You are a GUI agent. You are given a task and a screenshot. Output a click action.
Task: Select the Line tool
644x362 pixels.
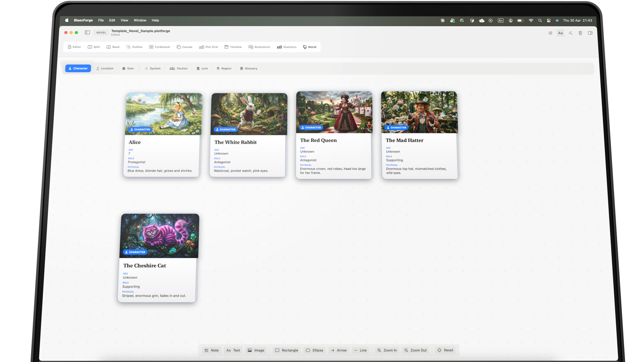point(360,350)
